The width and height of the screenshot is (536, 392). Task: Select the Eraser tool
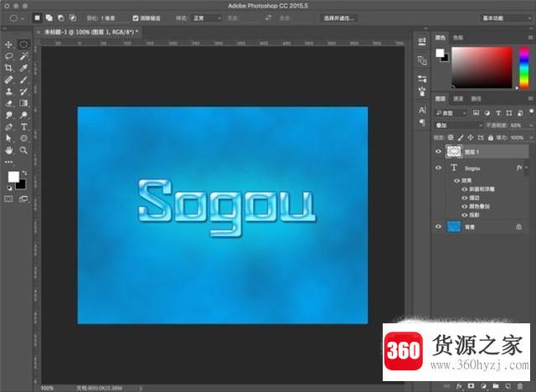(x=8, y=103)
